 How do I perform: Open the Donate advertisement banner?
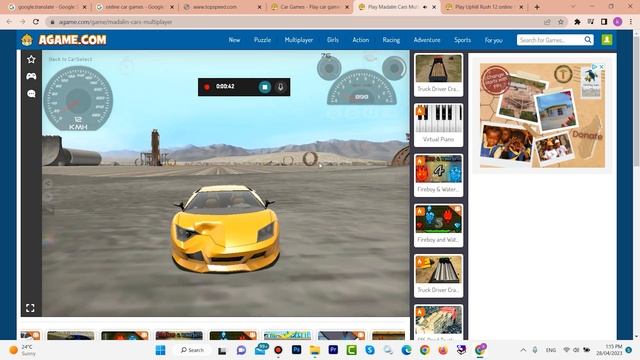coord(542,115)
